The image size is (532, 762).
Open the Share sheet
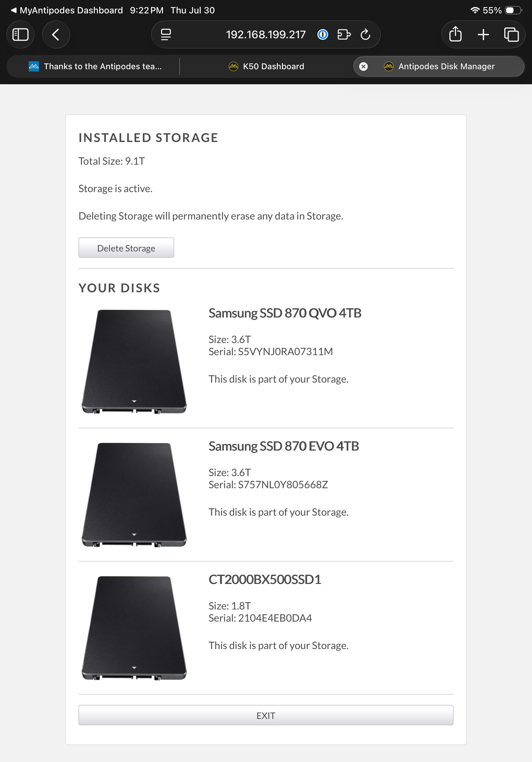(455, 34)
